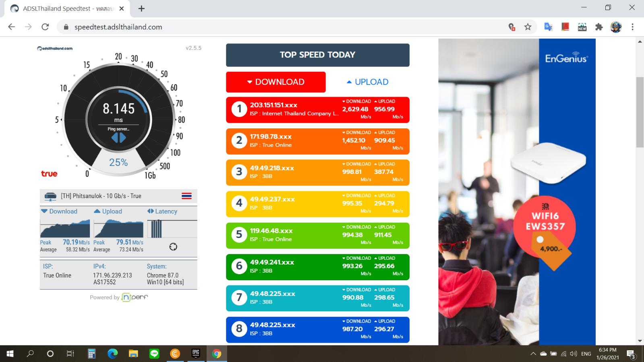Open rank 6 result 49.49.241.xxx
The height and width of the screenshot is (362, 644).
coord(318,267)
